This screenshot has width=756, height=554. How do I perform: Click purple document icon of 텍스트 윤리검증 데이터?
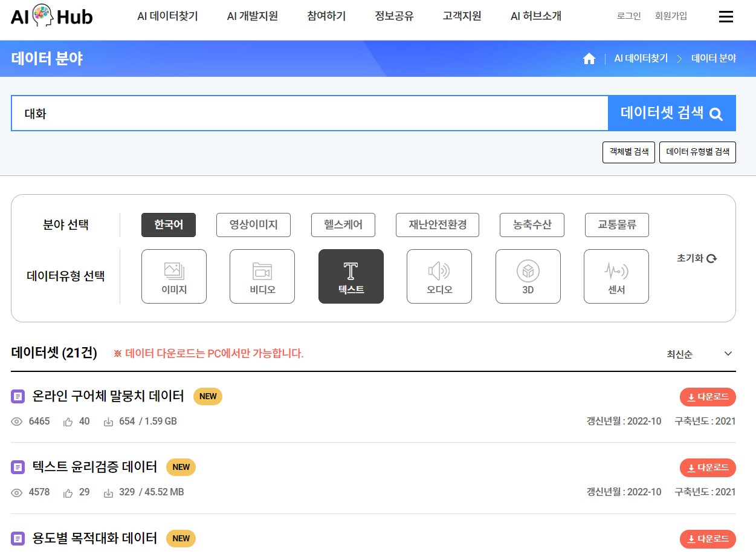pos(18,467)
